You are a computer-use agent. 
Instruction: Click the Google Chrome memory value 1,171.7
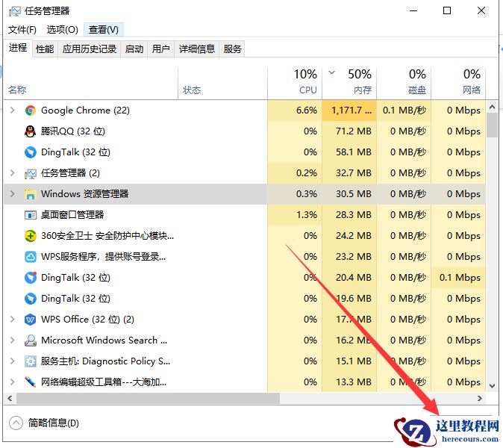[x=352, y=111]
